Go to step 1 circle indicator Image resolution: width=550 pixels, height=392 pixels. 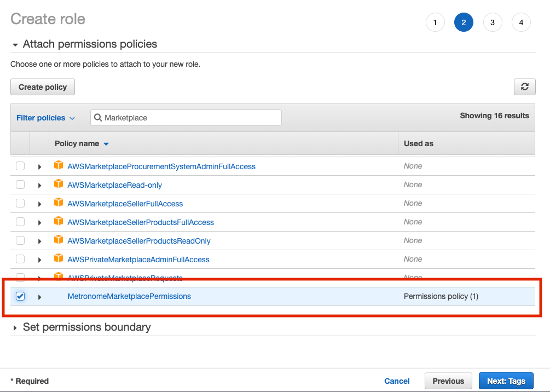(x=435, y=22)
